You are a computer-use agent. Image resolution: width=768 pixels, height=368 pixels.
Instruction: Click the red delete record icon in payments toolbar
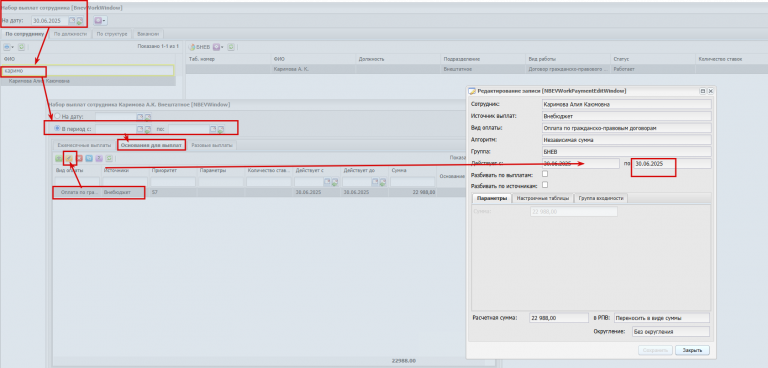click(x=79, y=158)
